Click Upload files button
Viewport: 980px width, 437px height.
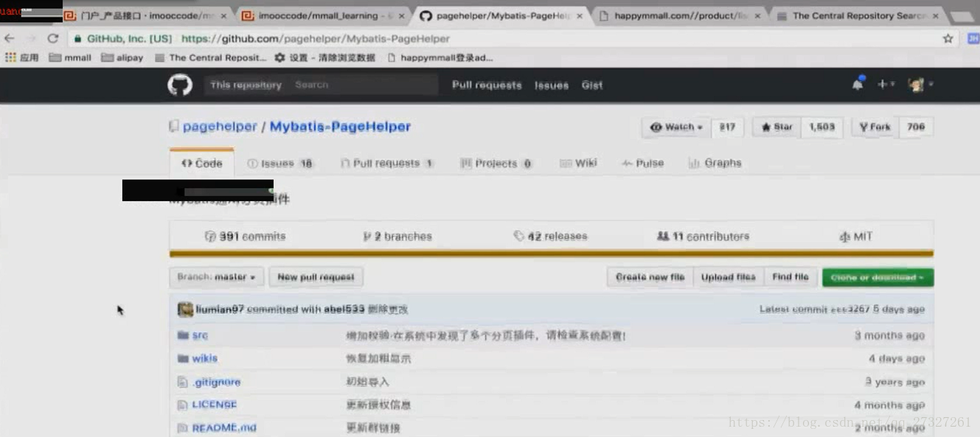pos(728,277)
